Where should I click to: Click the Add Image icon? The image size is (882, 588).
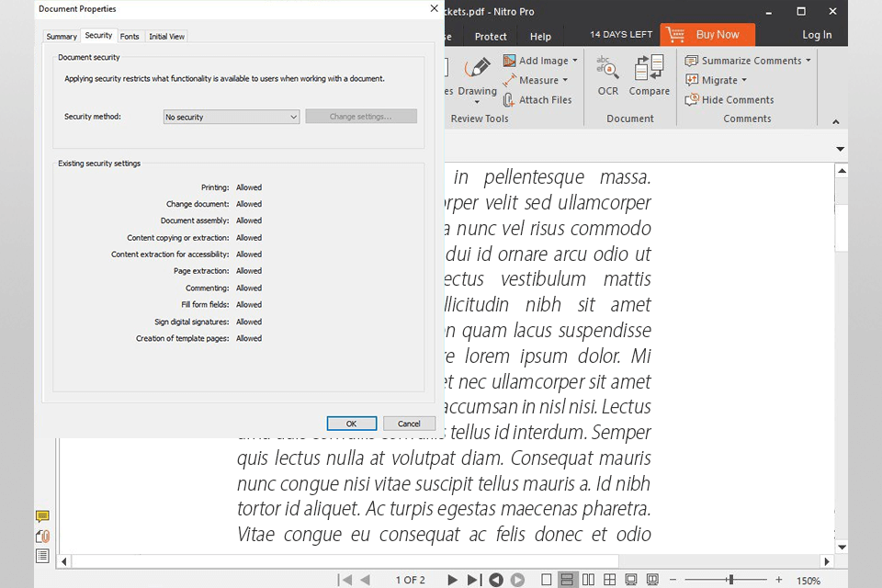(x=509, y=61)
